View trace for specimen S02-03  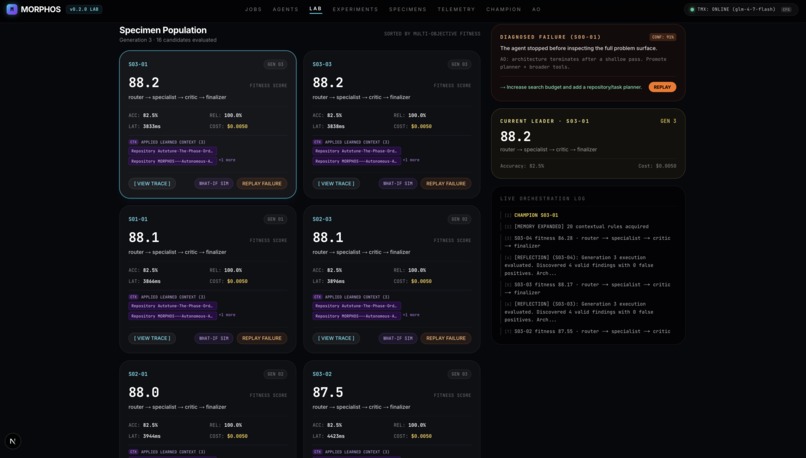click(x=336, y=338)
